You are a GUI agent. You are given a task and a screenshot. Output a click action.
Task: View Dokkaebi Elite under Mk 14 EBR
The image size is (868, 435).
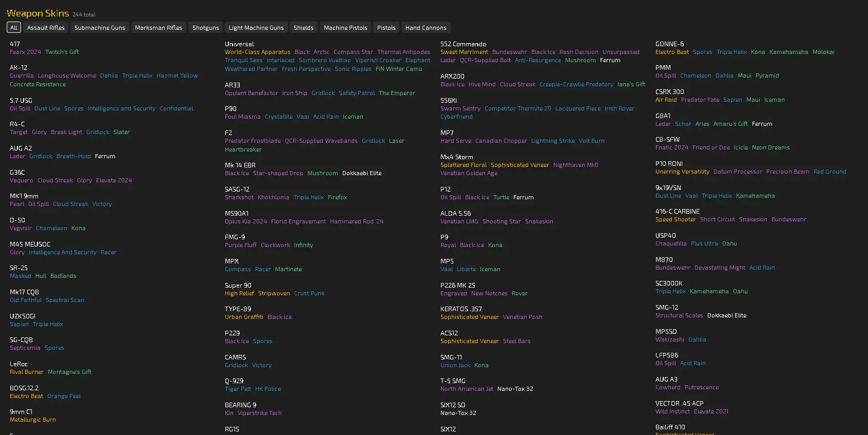[x=362, y=173]
